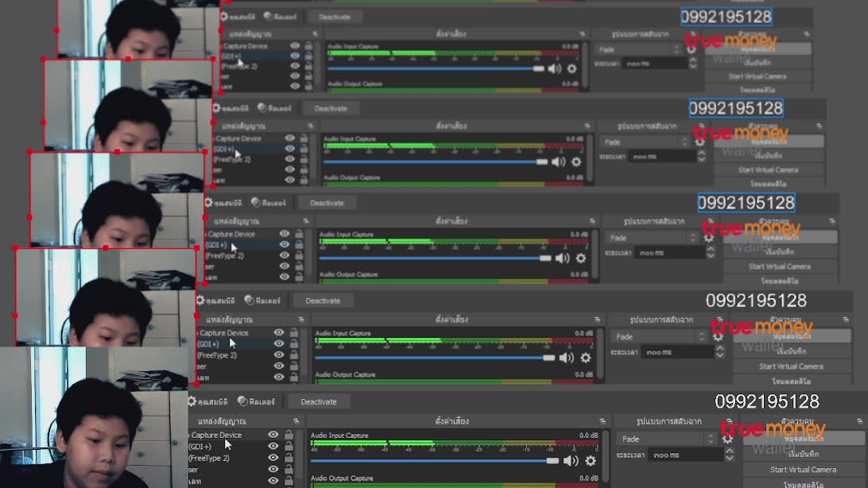Hide FreeType 2 source in the bottommost list
The height and width of the screenshot is (488, 868).
coord(273,458)
